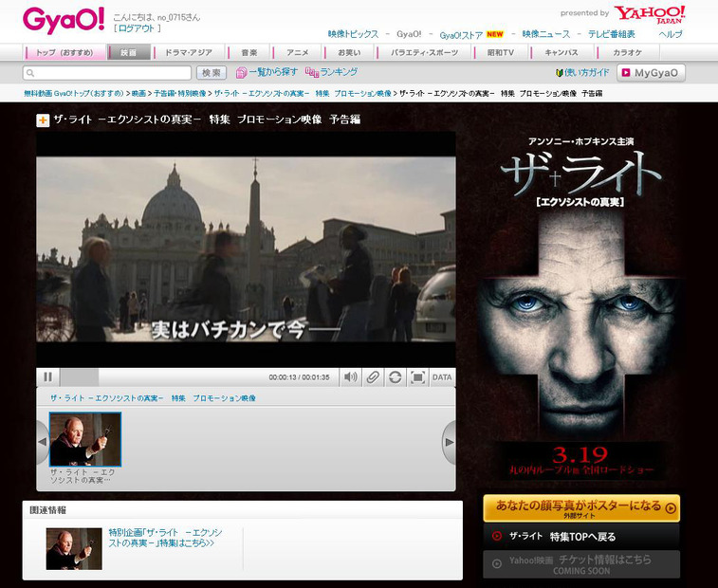The height and width of the screenshot is (588, 718).
Task: Open the ヘルプ help link
Action: click(671, 34)
